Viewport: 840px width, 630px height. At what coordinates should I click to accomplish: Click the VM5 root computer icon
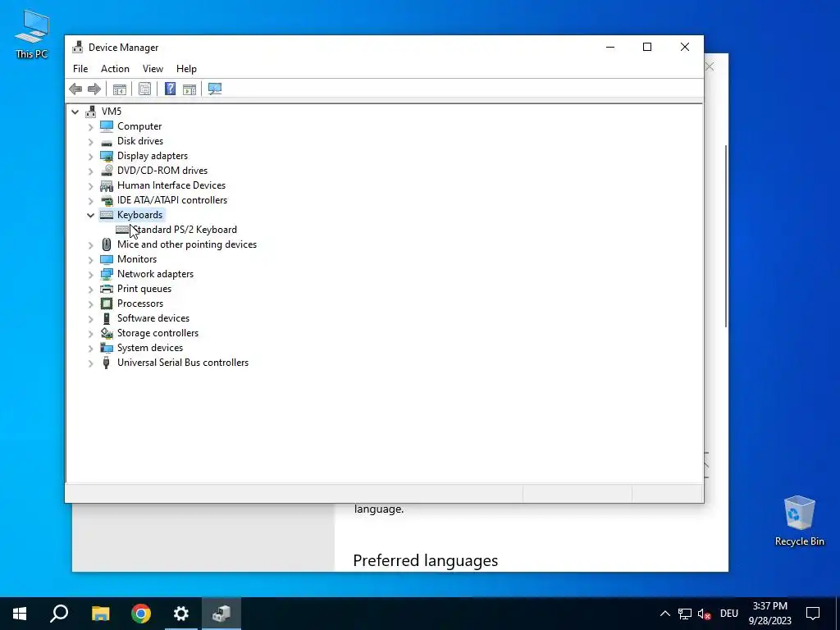(90, 112)
